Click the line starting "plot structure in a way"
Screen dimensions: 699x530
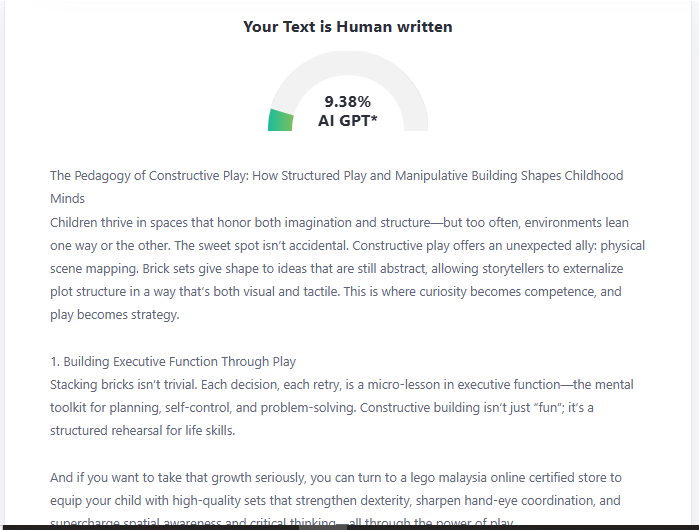[x=336, y=292]
